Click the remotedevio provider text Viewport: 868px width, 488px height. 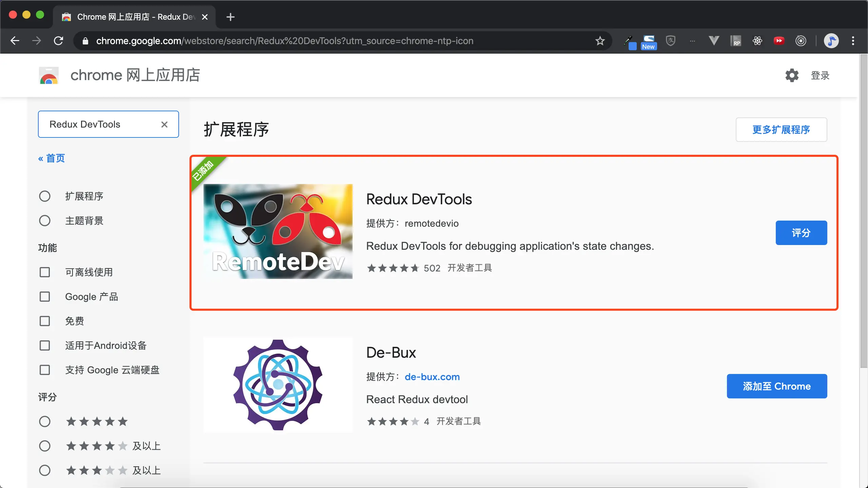432,223
